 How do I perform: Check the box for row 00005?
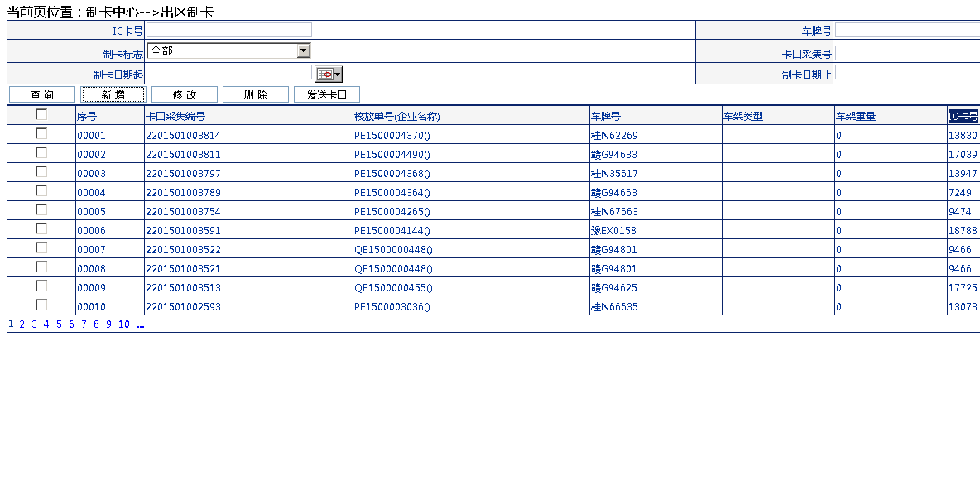pos(41,209)
